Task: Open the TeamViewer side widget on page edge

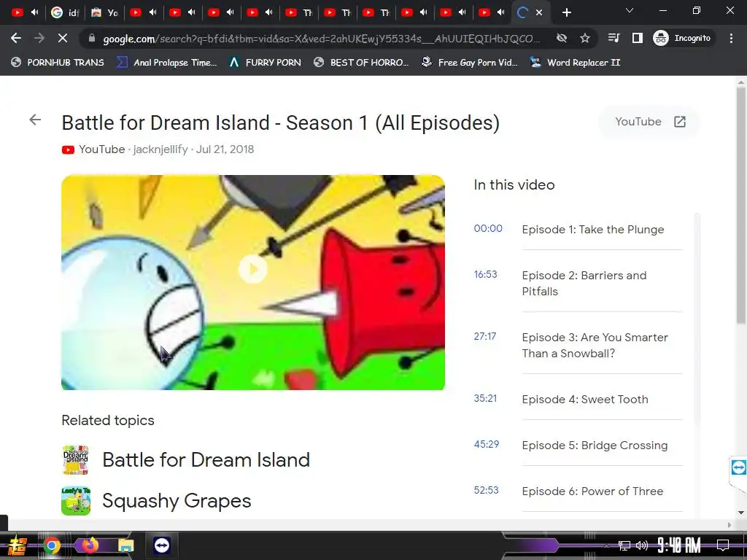Action: click(738, 467)
